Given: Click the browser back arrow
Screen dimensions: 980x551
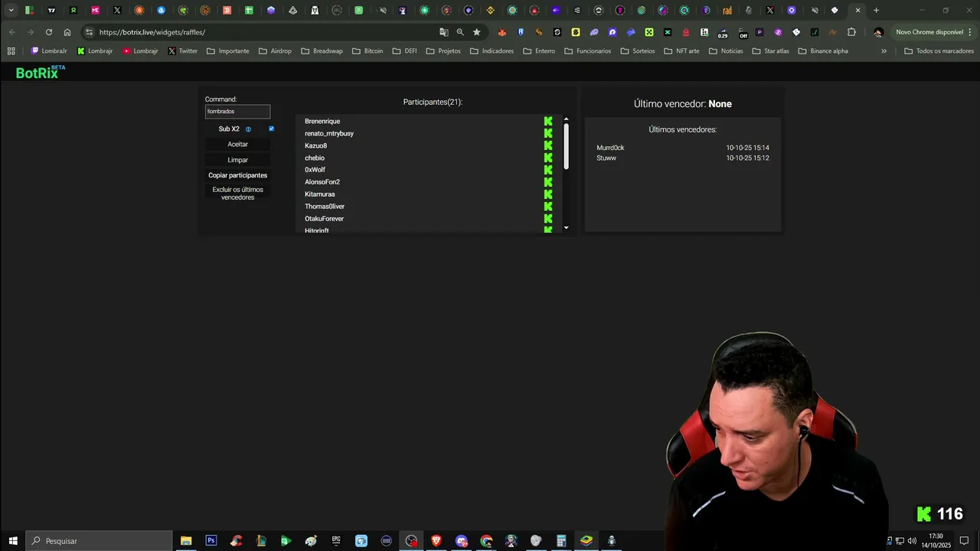Looking at the screenshot, I should [12, 32].
